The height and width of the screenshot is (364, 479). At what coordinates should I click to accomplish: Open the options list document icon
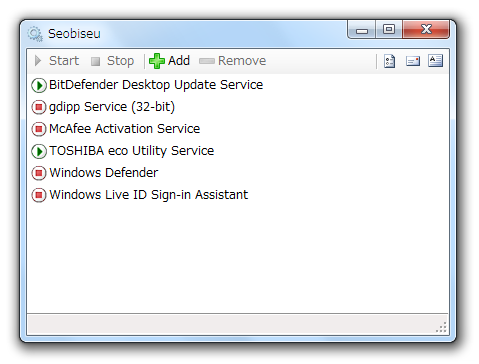(x=389, y=61)
